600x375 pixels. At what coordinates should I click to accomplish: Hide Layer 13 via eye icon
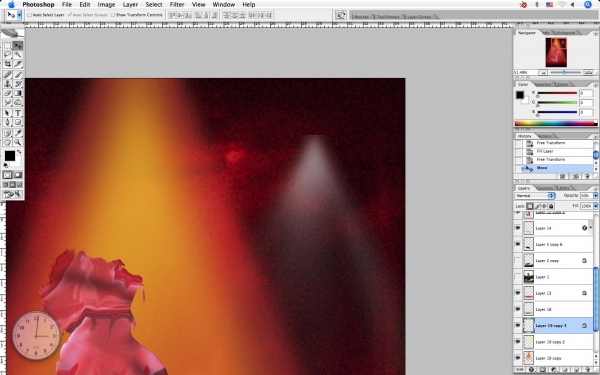pyautogui.click(x=518, y=293)
